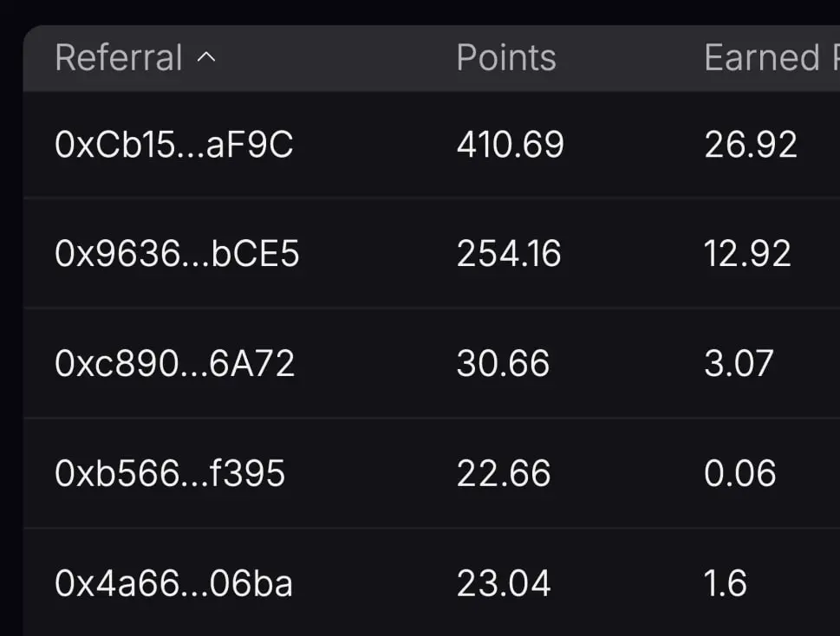The image size is (840, 636).
Task: Click the 22.66 points cell
Action: [x=504, y=473]
